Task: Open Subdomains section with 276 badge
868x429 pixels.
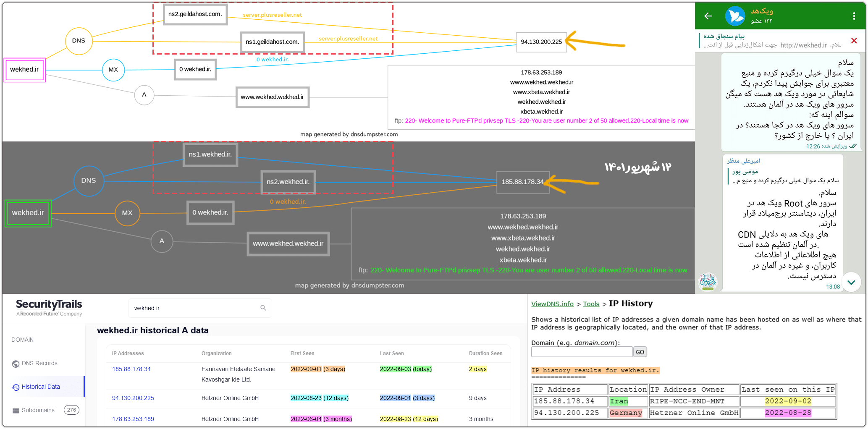Action: pyautogui.click(x=38, y=410)
